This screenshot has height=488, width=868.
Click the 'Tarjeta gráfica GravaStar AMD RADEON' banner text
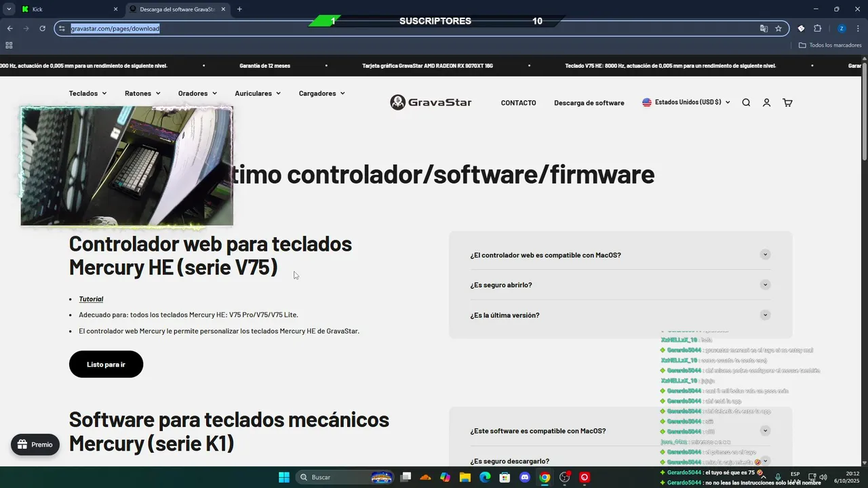point(428,66)
